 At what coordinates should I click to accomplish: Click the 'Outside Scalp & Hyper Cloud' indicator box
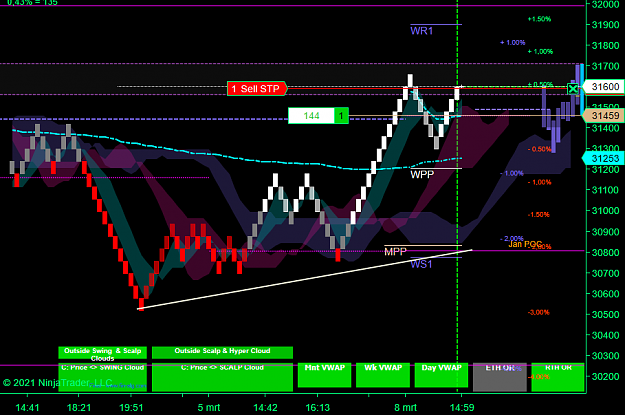(222, 352)
